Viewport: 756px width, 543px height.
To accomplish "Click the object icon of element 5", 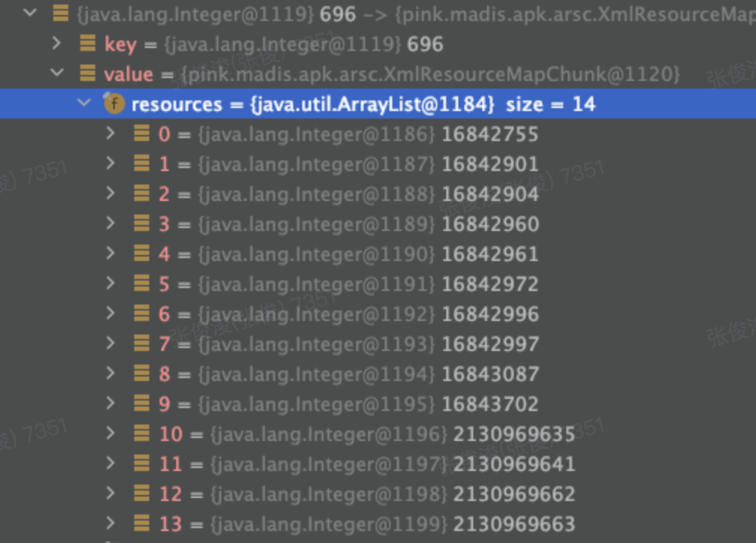I will (x=141, y=283).
